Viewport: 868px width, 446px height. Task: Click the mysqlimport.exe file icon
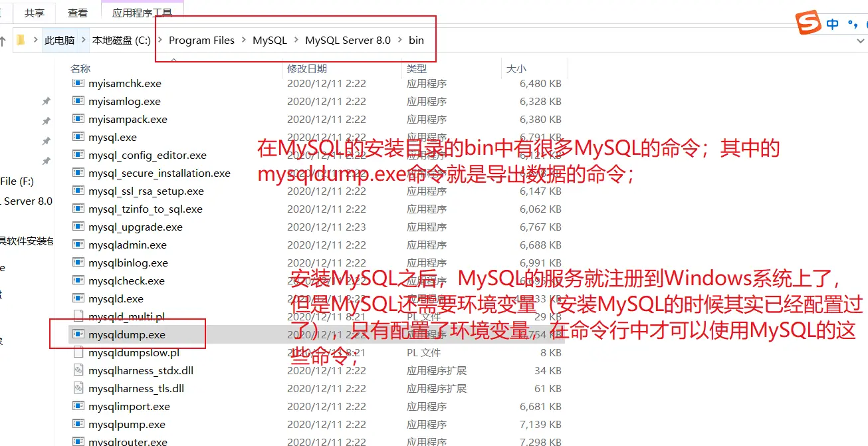(78, 407)
